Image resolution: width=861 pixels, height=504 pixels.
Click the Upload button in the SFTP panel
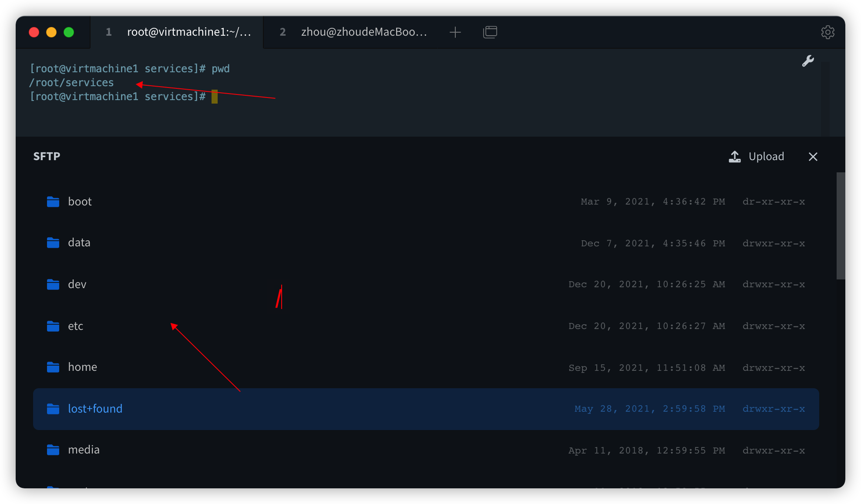[x=766, y=156]
